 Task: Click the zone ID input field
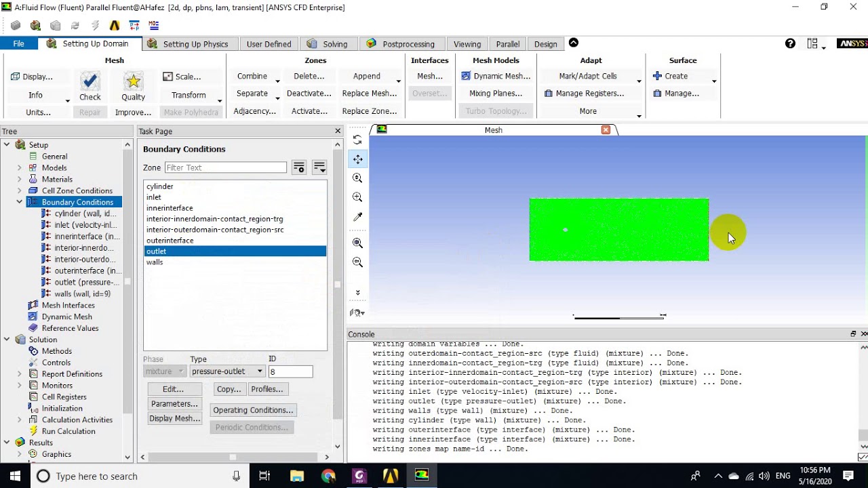pos(291,371)
